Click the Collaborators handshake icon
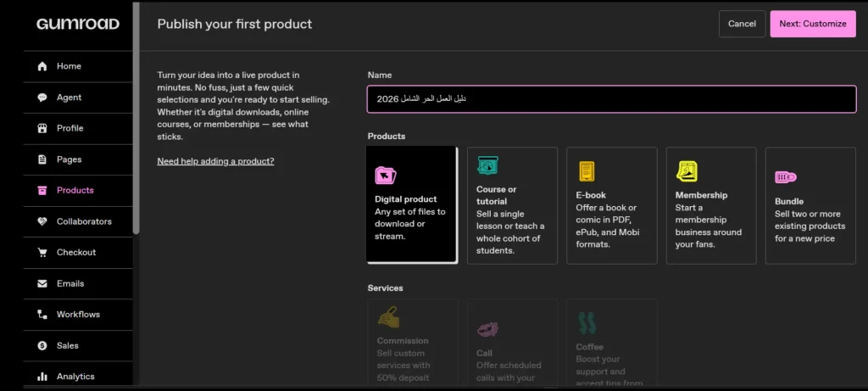Image resolution: width=868 pixels, height=391 pixels. (42, 221)
